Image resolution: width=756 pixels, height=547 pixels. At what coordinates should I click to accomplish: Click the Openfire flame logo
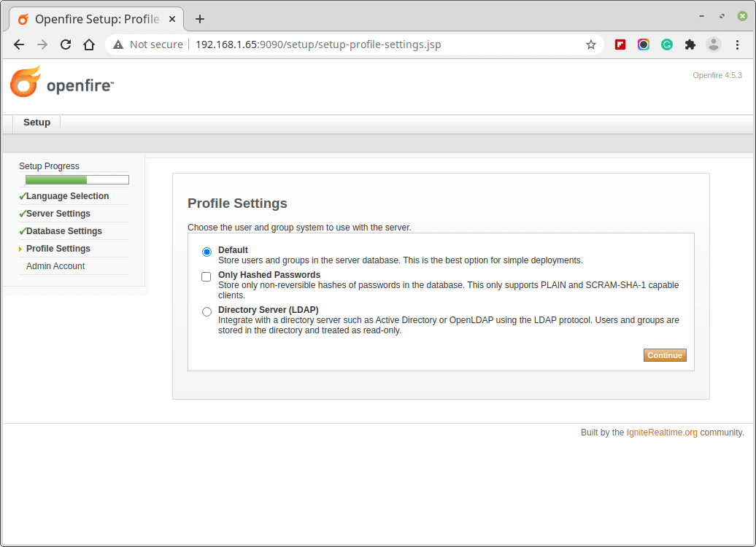point(26,82)
